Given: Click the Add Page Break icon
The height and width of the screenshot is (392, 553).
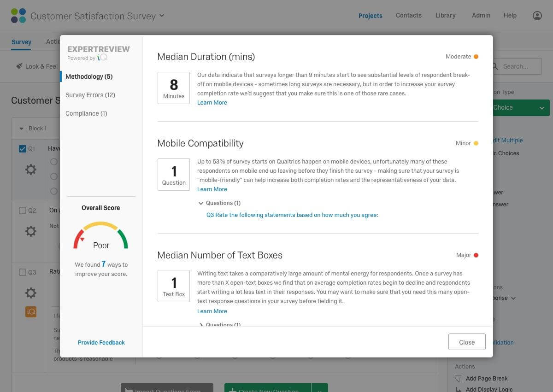Looking at the screenshot, I should click(x=459, y=379).
